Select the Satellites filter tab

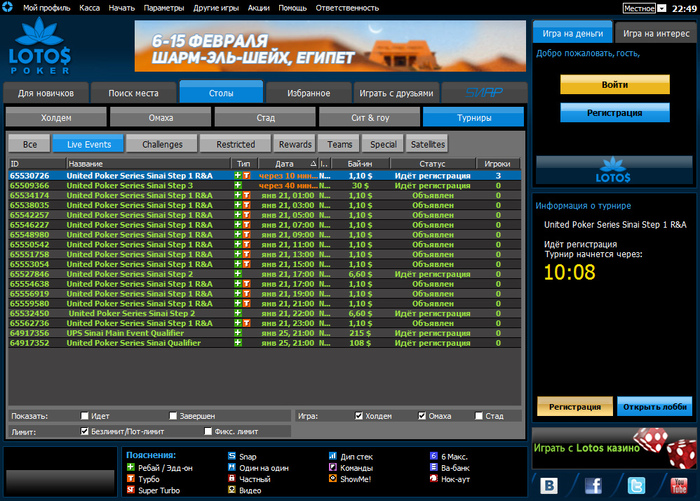pos(428,144)
